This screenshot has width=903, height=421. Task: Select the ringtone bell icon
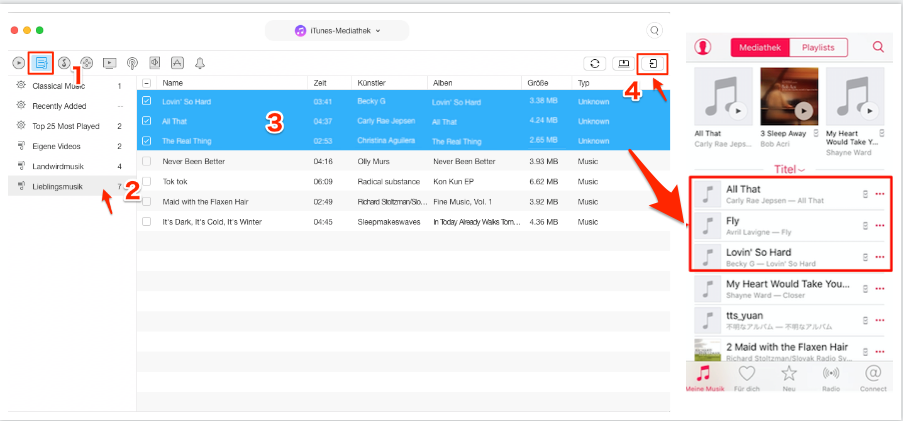[x=200, y=63]
